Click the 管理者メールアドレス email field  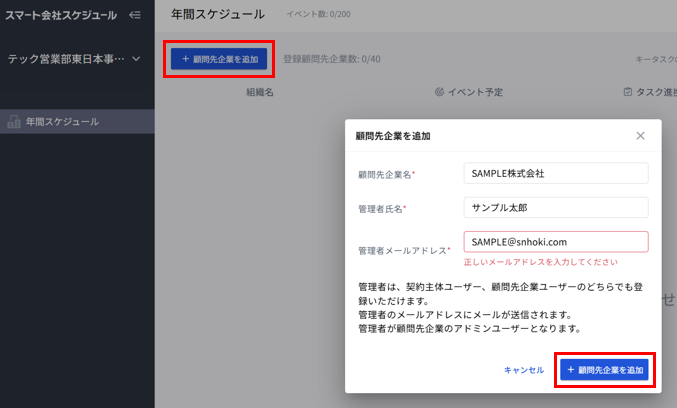[x=556, y=241]
